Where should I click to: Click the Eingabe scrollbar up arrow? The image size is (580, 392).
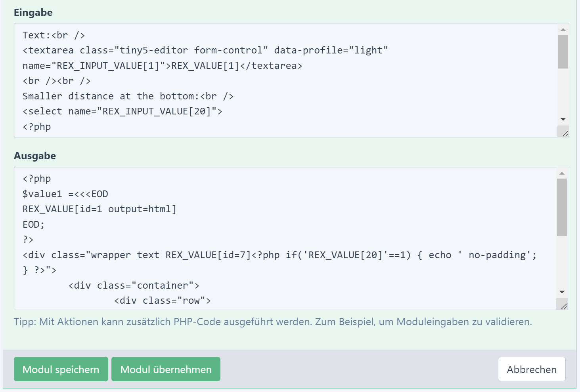point(563,30)
